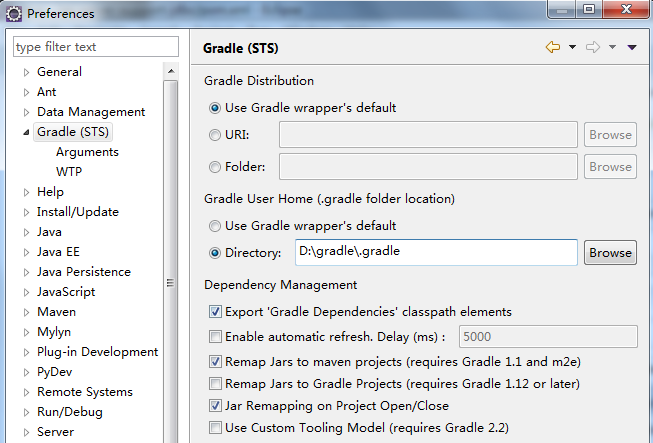
Task: Expand the Install/Update tree node
Action: tap(26, 212)
